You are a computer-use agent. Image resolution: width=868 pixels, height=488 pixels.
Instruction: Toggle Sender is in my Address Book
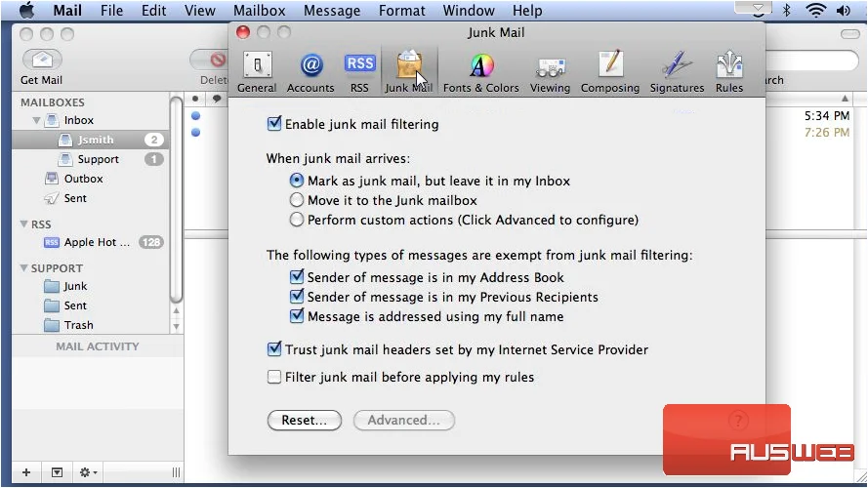coord(297,276)
